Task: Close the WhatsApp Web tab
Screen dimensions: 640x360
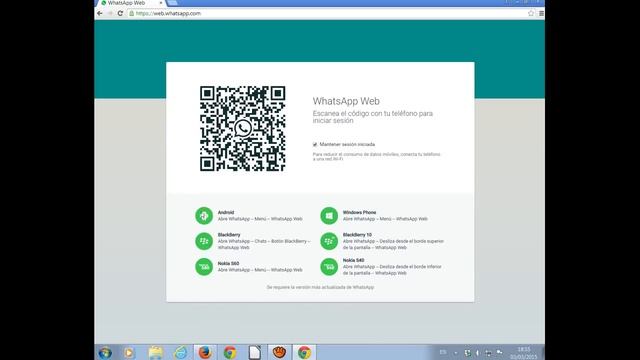Action: click(161, 3)
